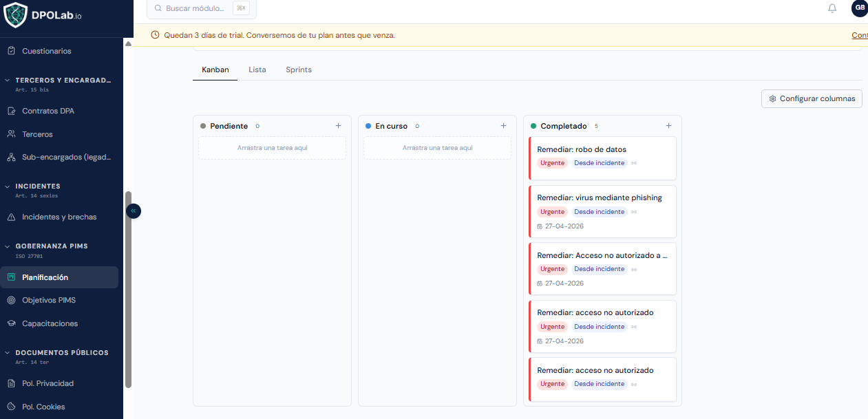
Task: Add a task to Completado column
Action: pos(668,126)
